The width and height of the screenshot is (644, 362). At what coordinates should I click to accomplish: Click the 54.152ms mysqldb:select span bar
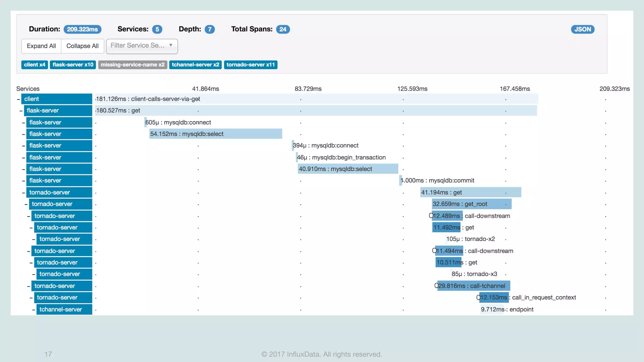[x=215, y=134]
